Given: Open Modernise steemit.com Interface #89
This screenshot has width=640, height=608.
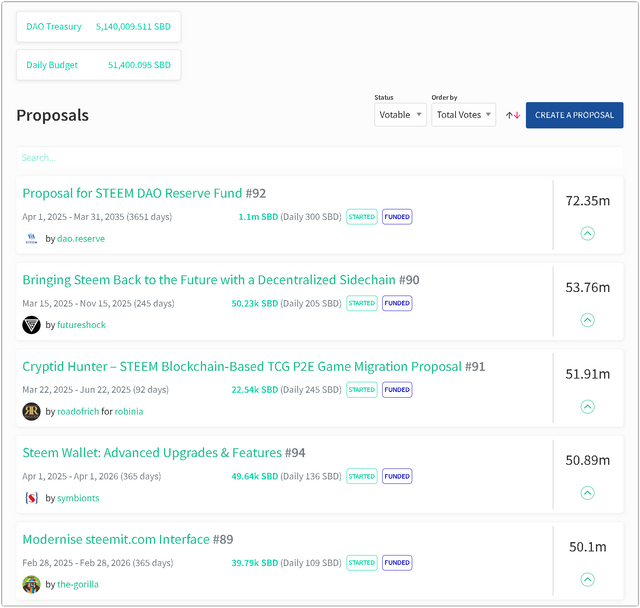Looking at the screenshot, I should click(x=128, y=539).
